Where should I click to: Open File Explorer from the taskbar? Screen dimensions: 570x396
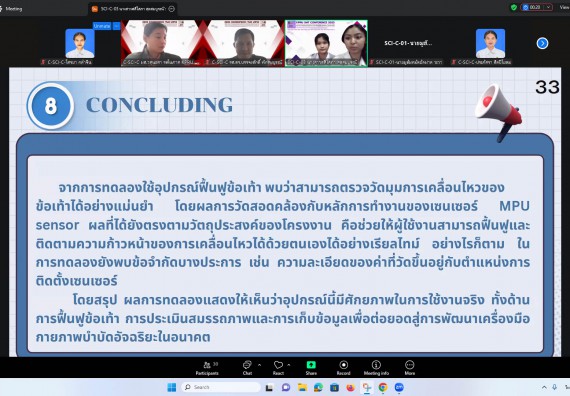point(302,388)
